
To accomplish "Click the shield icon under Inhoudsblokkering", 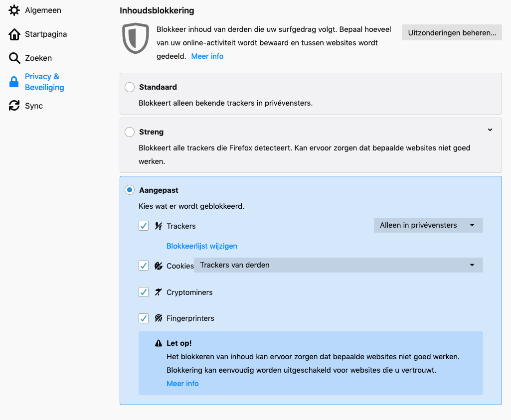I will pyautogui.click(x=136, y=38).
